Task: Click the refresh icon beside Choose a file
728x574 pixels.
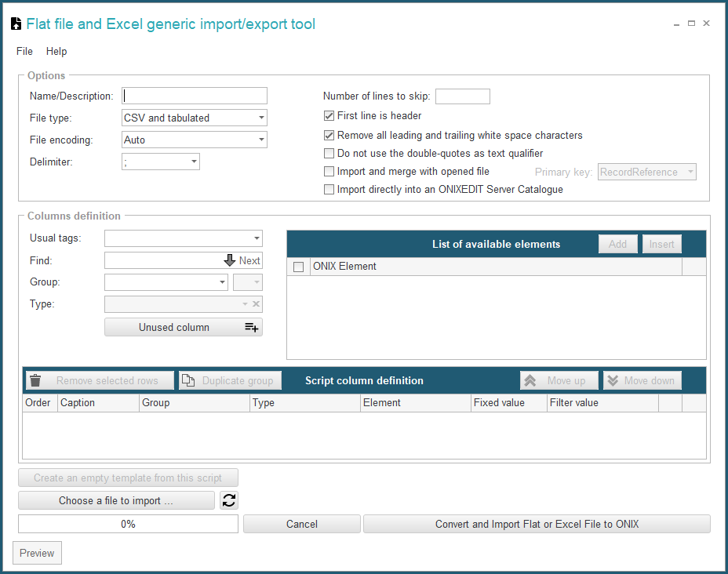Action: [229, 500]
